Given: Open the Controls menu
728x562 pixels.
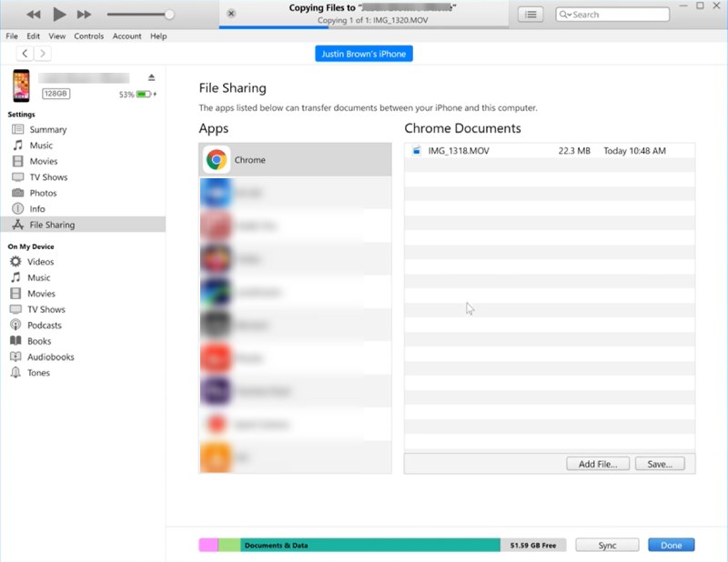Looking at the screenshot, I should point(88,35).
